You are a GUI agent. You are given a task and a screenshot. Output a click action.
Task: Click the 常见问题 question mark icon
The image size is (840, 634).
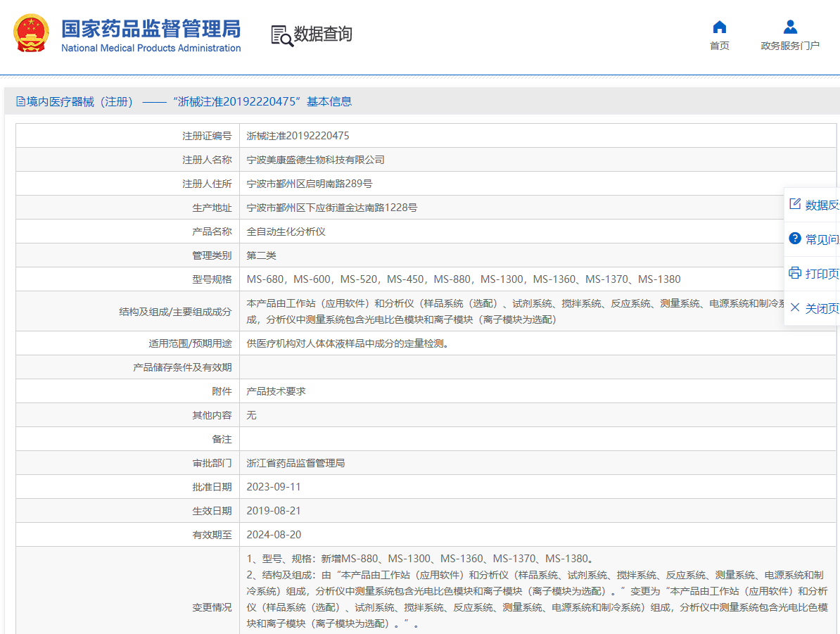(x=795, y=239)
